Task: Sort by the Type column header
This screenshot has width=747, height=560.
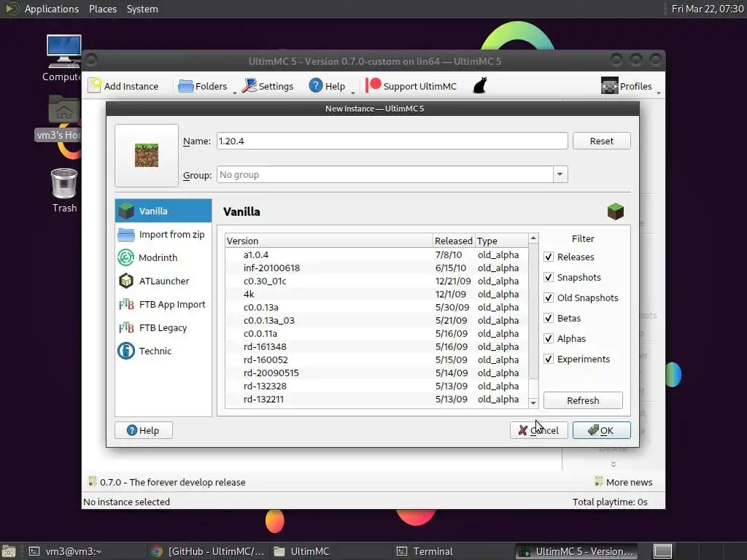Action: 501,241
